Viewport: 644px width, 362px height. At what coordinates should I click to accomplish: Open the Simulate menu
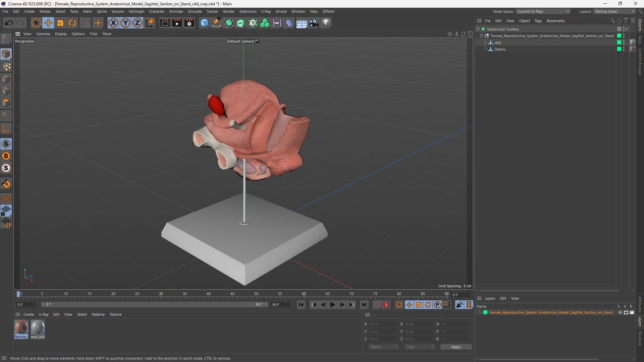pos(195,11)
